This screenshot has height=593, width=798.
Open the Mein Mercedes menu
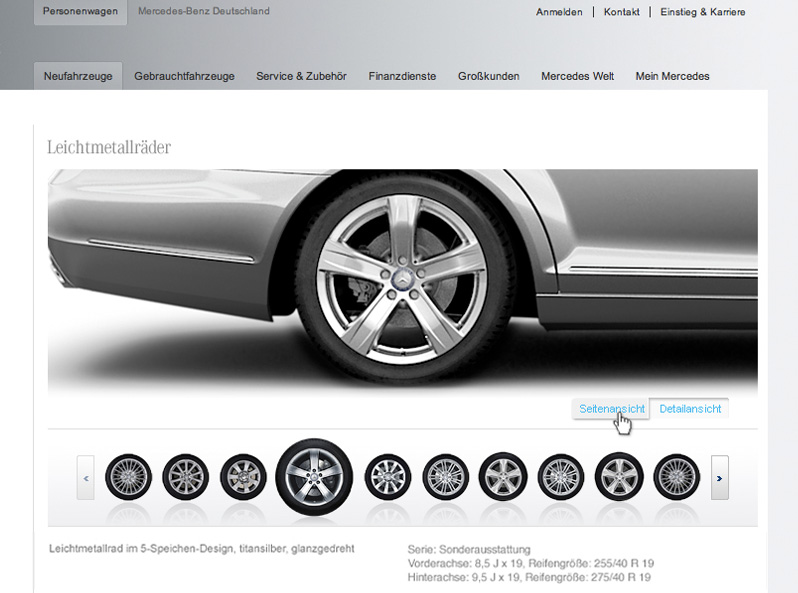point(672,76)
